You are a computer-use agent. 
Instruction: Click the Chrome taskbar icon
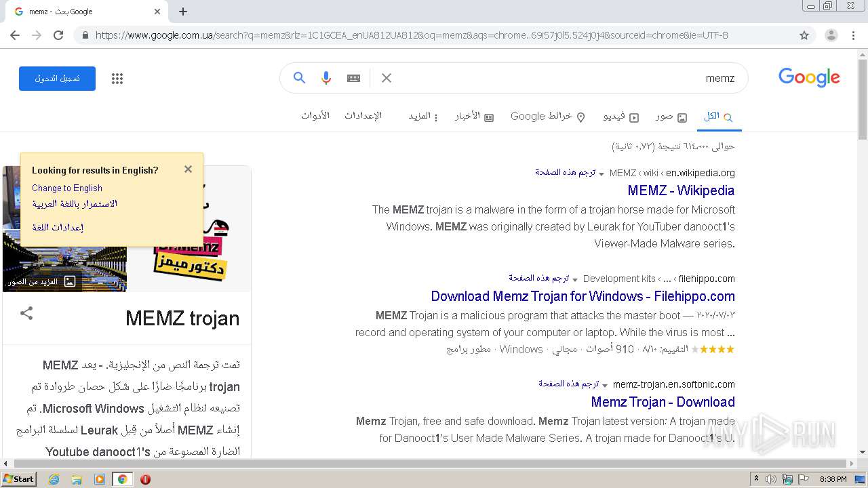pos(122,479)
